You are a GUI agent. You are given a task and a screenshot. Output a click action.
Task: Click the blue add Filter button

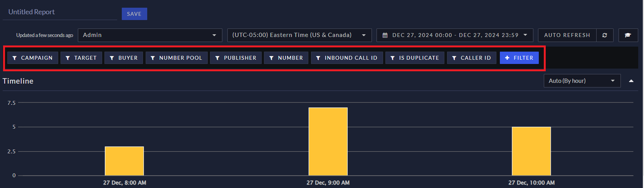(519, 58)
